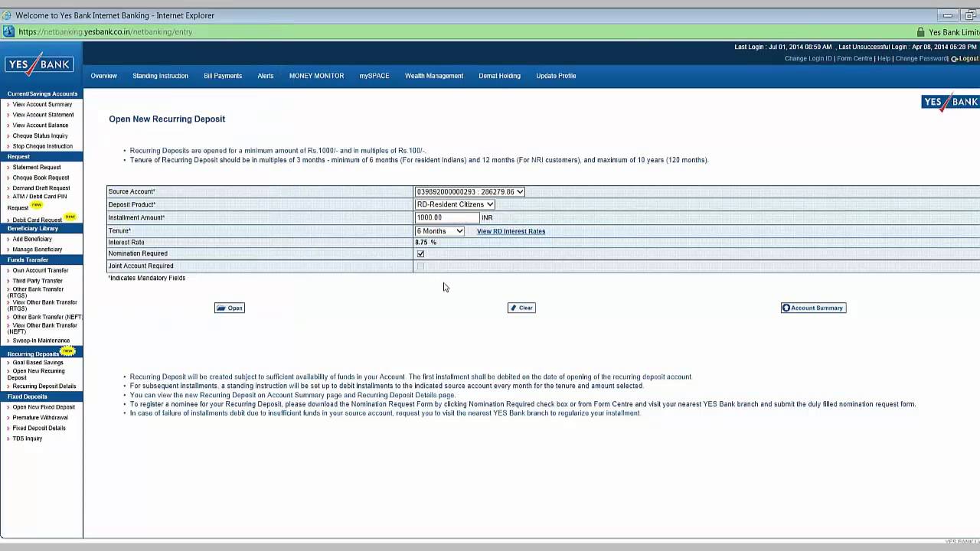Viewport: 980px width, 551px height.
Task: Click the Clear button
Action: (521, 308)
